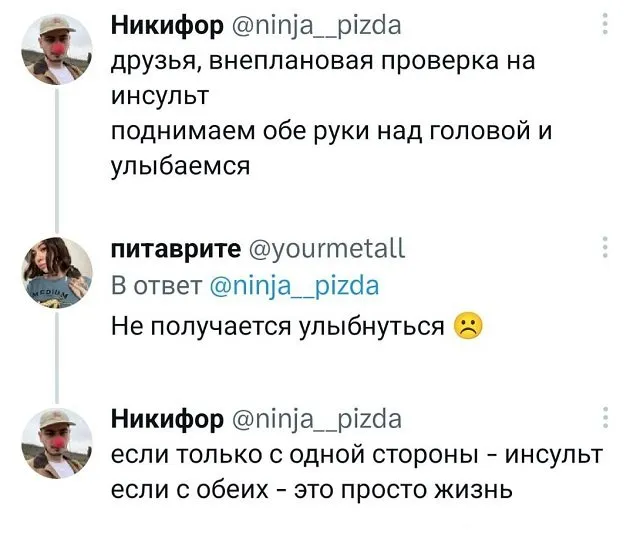Image resolution: width=640 pixels, height=553 pixels.
Task: Click Никифор avatar beside the bottom tweet
Action: pyautogui.click(x=57, y=445)
